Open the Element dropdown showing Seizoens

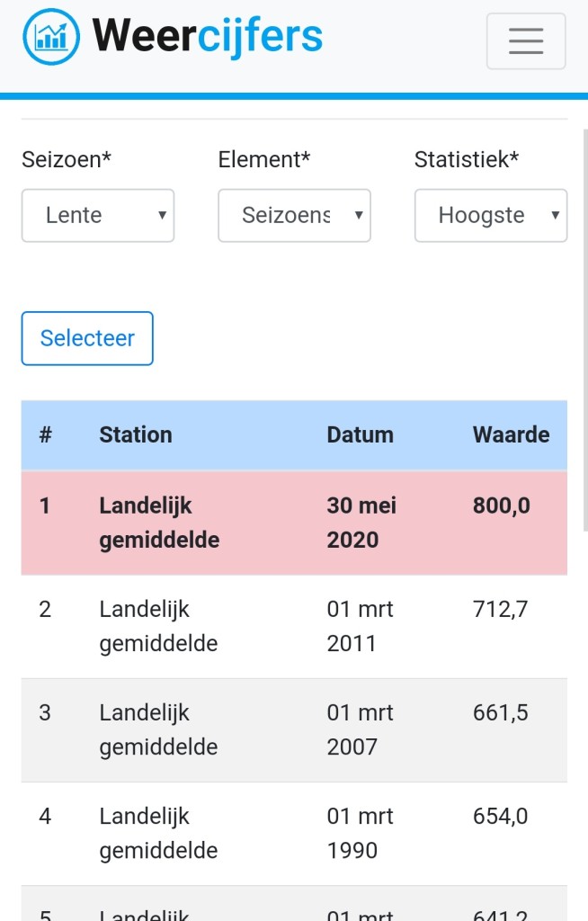click(x=294, y=216)
